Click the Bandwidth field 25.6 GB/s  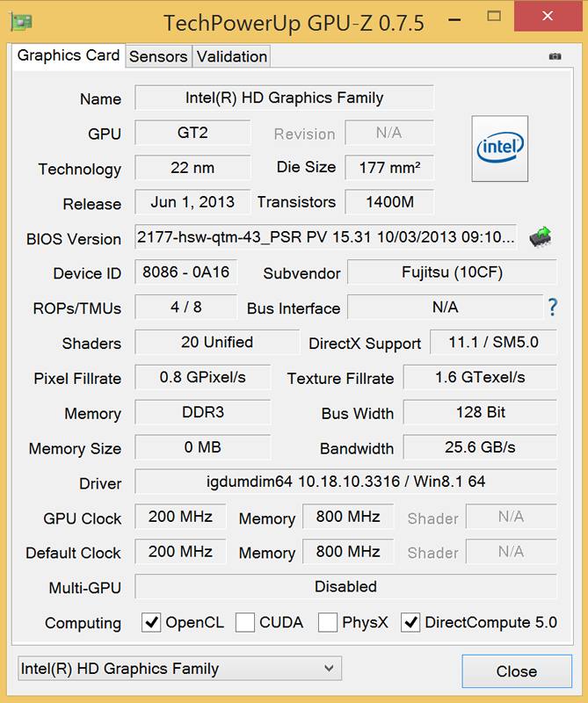click(480, 447)
